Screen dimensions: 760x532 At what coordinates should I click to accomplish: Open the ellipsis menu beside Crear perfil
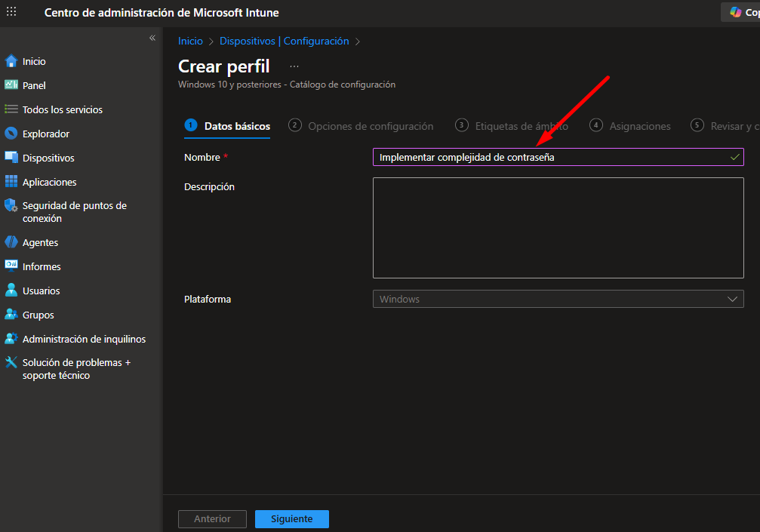click(294, 66)
